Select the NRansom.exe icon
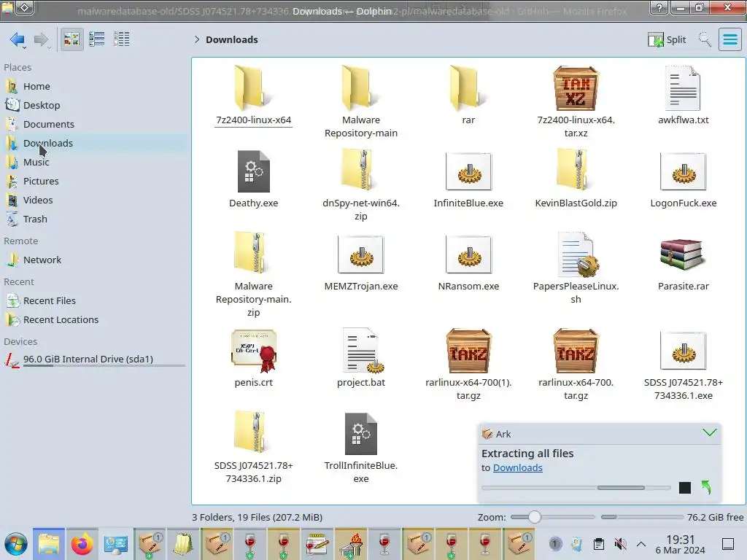 pos(469,254)
